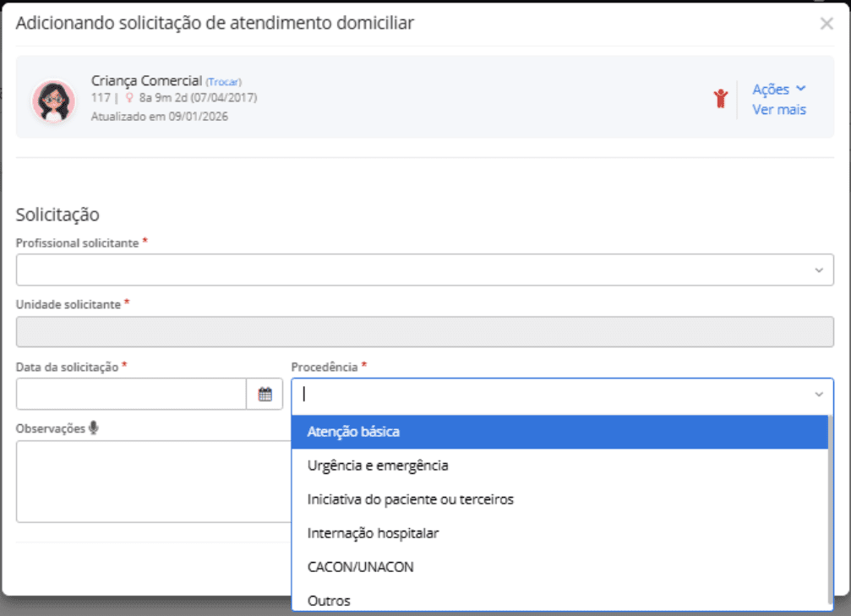851x616 pixels.
Task: Close the dialog with the X icon
Action: pyautogui.click(x=826, y=24)
